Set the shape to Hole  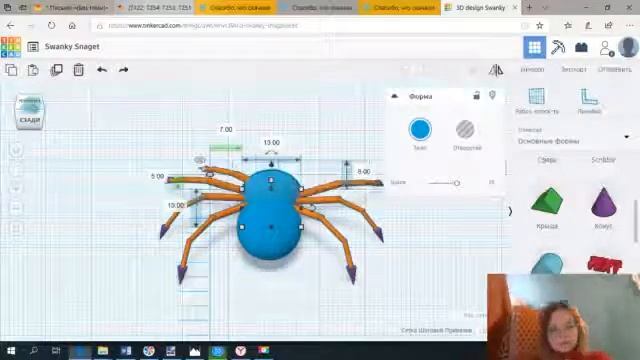click(x=465, y=129)
